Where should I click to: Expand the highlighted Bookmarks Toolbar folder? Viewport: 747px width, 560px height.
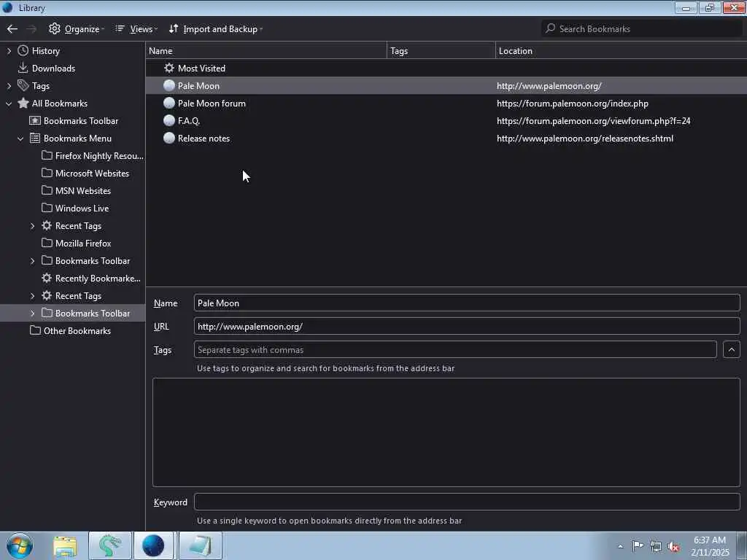32,314
